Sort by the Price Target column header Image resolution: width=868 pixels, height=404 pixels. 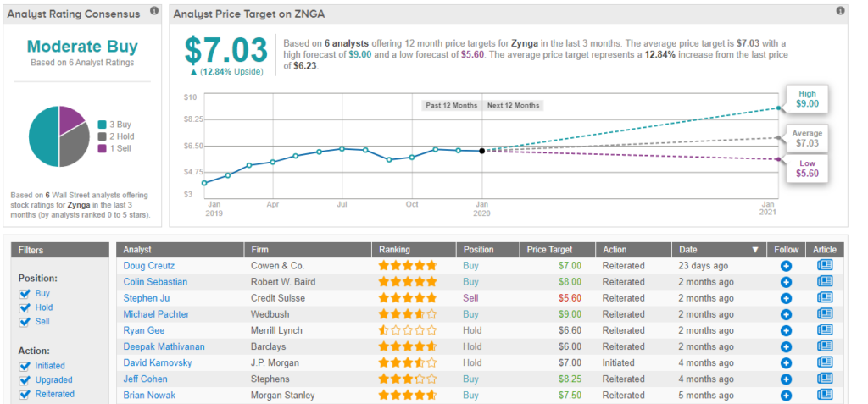pyautogui.click(x=549, y=250)
